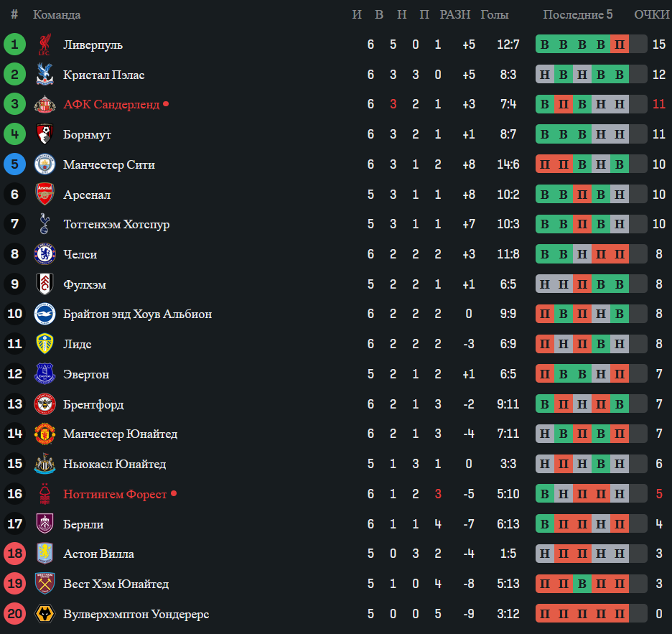Sort the table by ОЧКИ column

651,14
